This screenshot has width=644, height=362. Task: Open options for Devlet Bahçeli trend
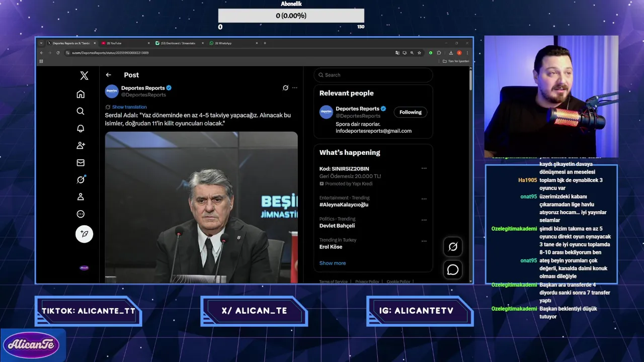424,220
